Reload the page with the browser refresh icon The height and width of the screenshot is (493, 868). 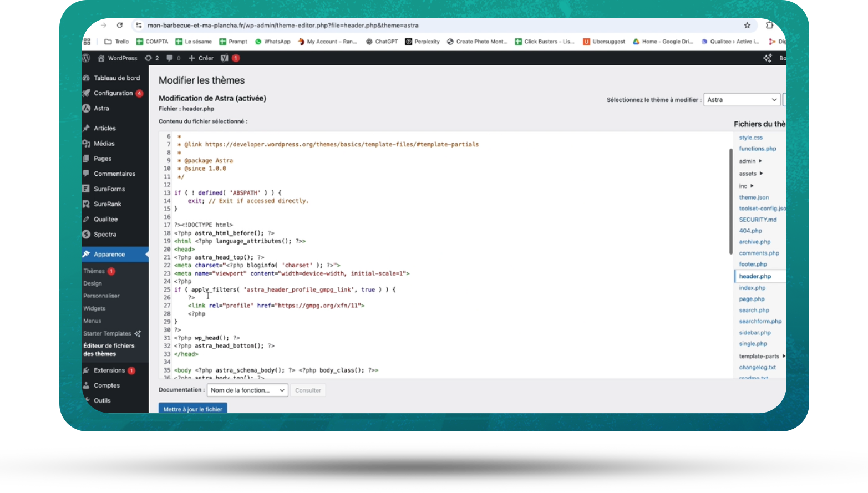pyautogui.click(x=119, y=25)
